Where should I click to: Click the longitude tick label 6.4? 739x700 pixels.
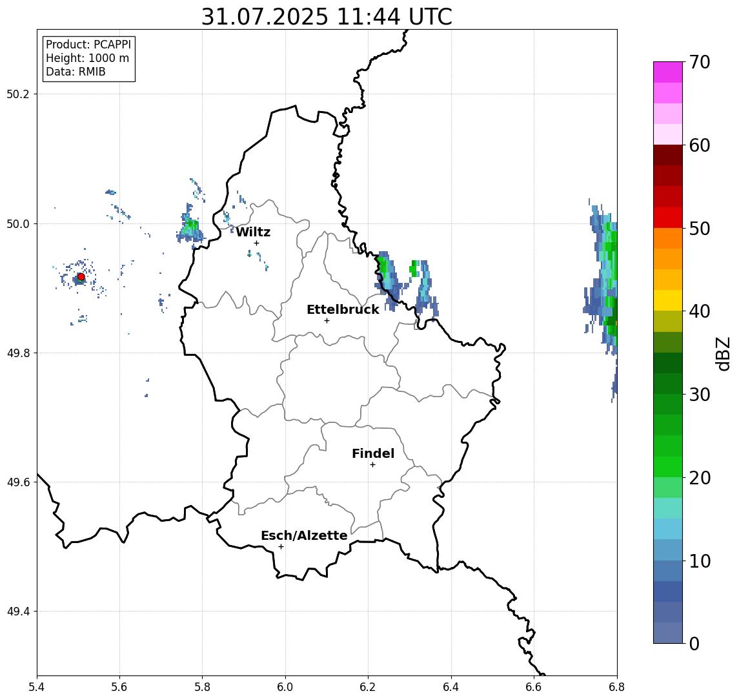pos(452,687)
